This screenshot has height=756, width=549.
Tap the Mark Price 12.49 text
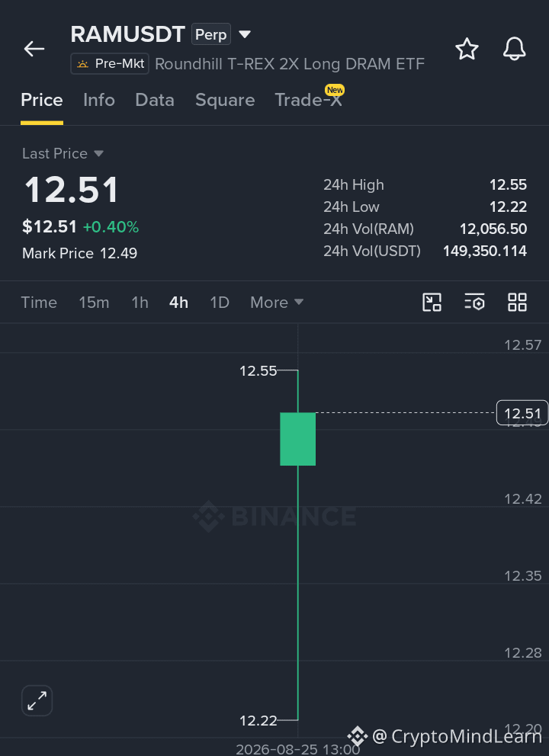coord(79,253)
